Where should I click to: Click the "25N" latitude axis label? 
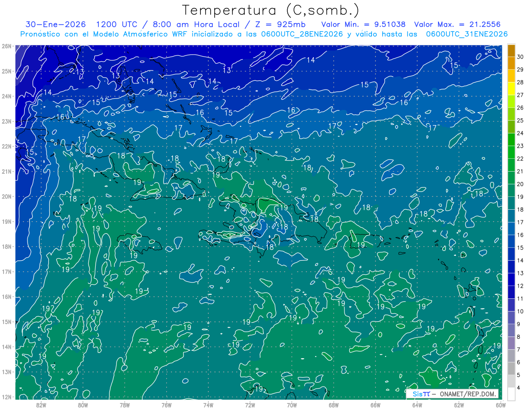pyautogui.click(x=7, y=71)
